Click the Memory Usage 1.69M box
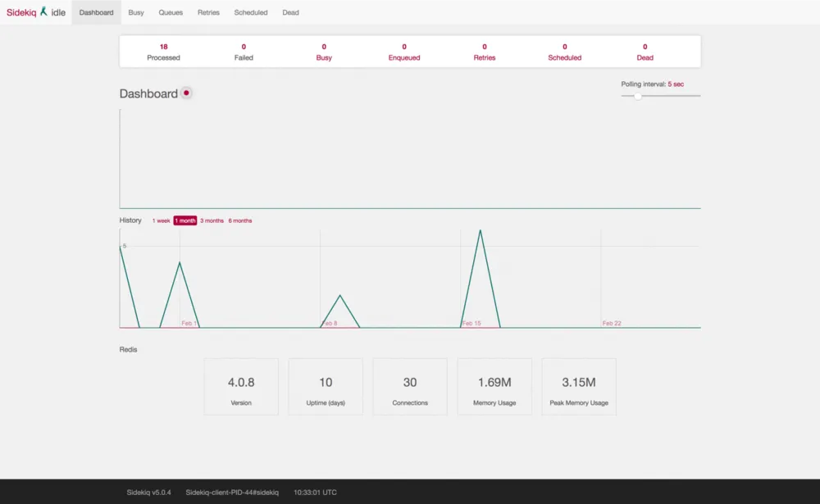 point(494,387)
